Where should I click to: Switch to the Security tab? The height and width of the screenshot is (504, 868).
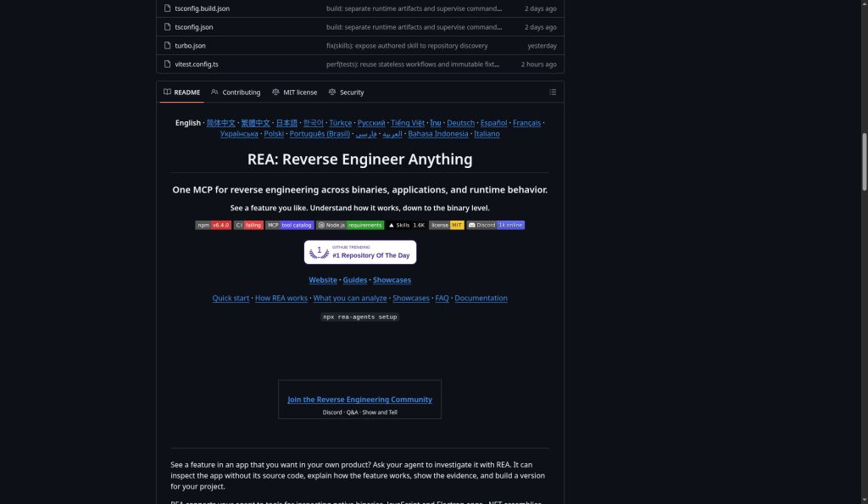pos(346,92)
